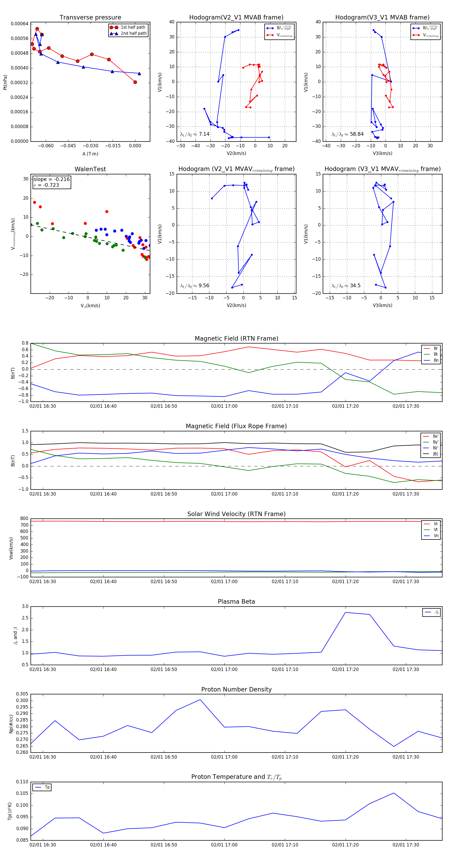Click '02/01 16:30' tick under Magnetic Field RTN

coord(43,406)
